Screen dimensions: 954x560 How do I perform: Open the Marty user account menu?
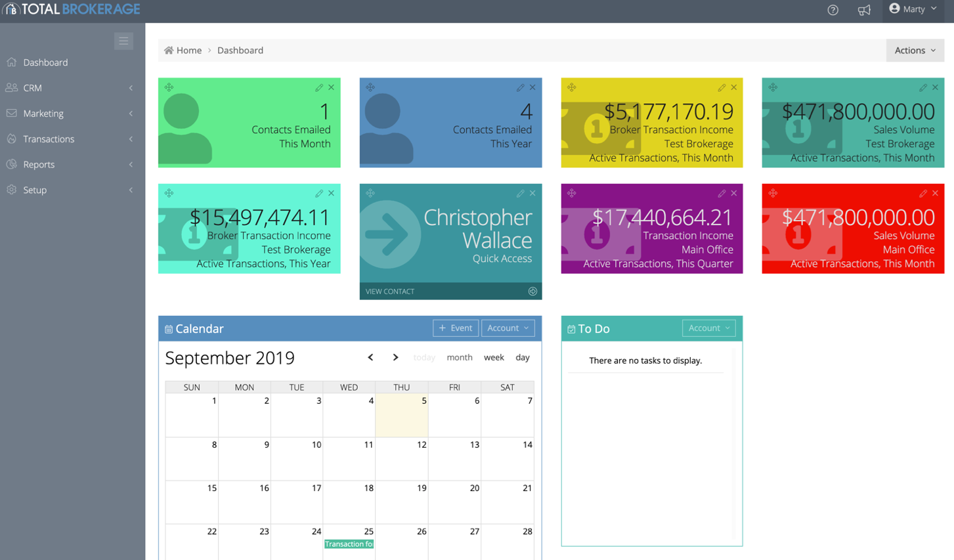(x=913, y=9)
